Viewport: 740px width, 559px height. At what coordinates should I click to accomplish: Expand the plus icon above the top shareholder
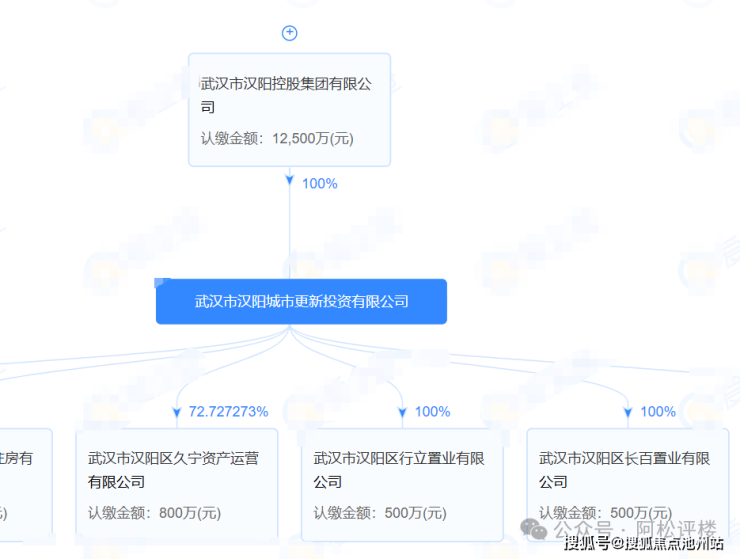click(289, 33)
